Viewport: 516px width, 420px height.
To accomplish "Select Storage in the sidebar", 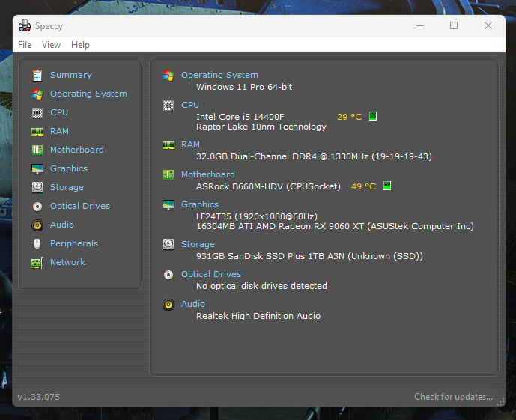I will [x=67, y=187].
